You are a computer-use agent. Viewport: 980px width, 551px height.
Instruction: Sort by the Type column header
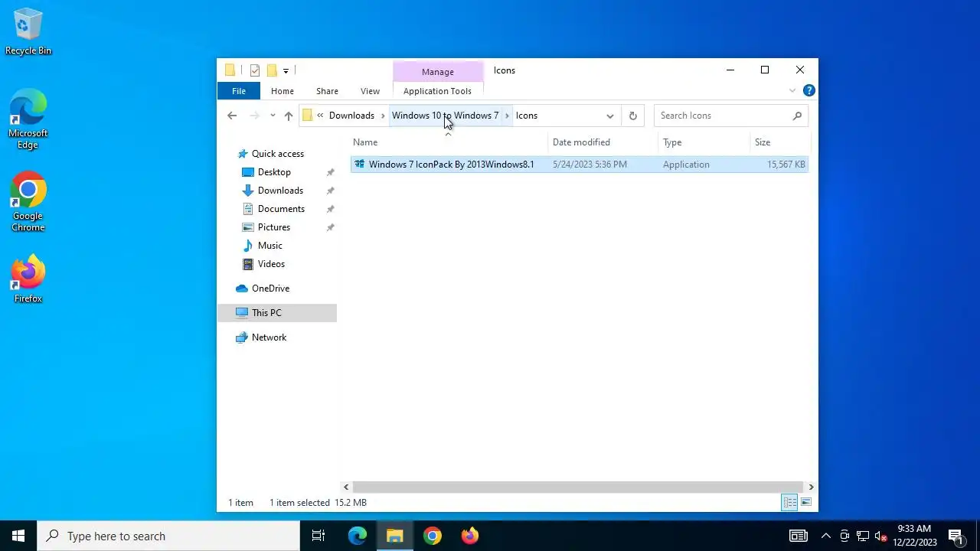[x=704, y=142]
